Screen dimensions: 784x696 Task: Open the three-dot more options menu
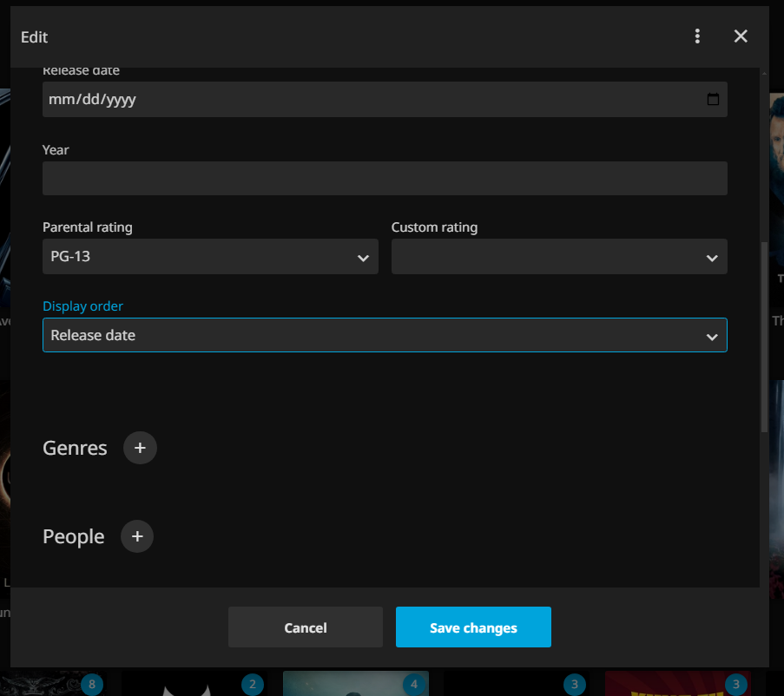[697, 36]
